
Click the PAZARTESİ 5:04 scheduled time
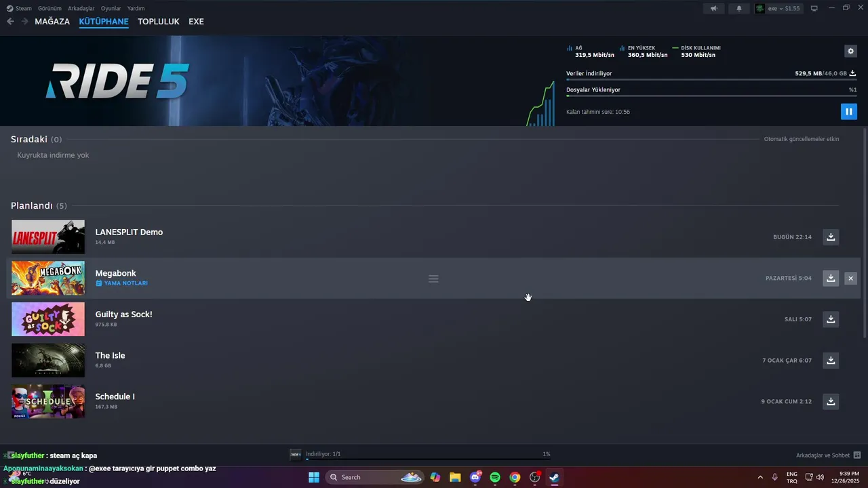point(789,278)
